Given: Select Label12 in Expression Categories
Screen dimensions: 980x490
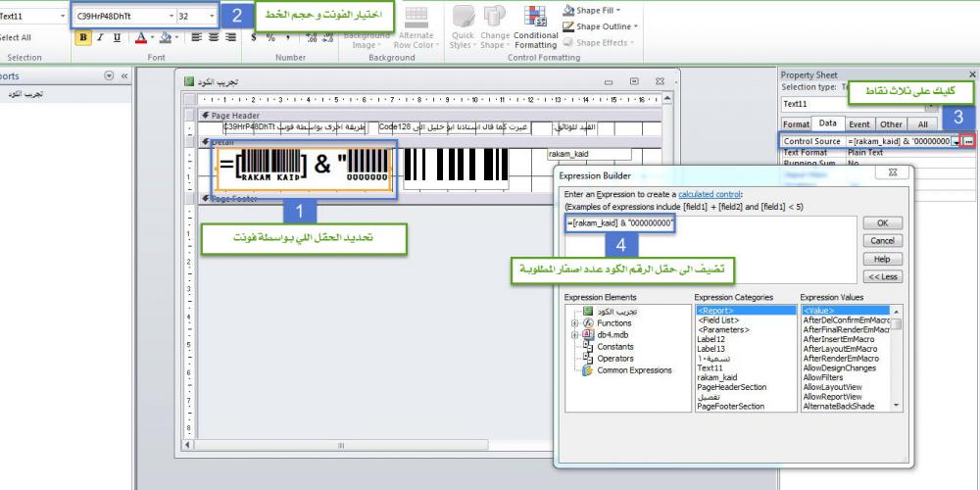Looking at the screenshot, I should (710, 339).
